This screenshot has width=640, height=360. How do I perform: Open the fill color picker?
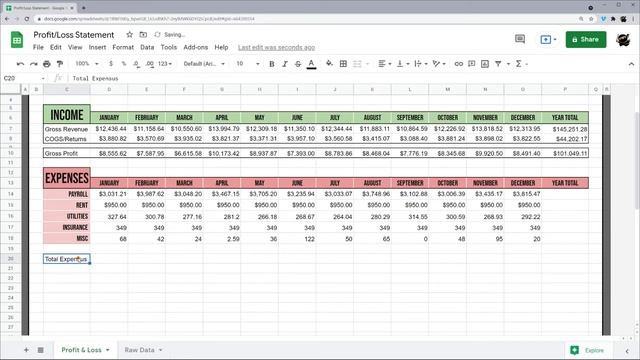click(329, 64)
